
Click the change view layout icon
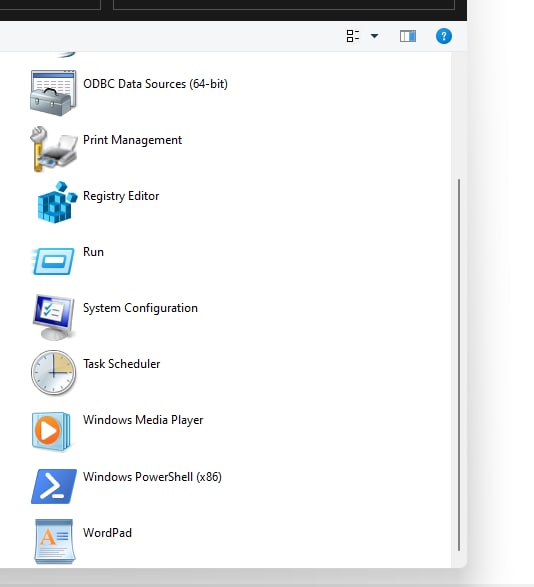tap(353, 36)
